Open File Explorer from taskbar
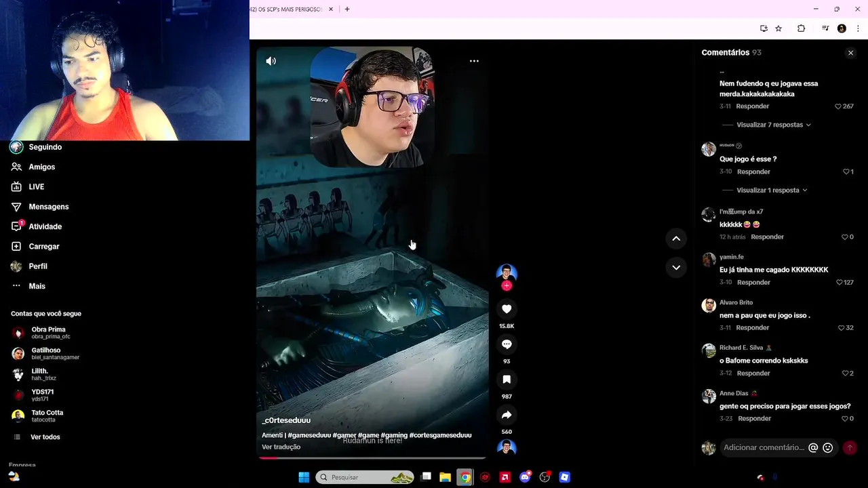868x488 pixels. pos(446,477)
